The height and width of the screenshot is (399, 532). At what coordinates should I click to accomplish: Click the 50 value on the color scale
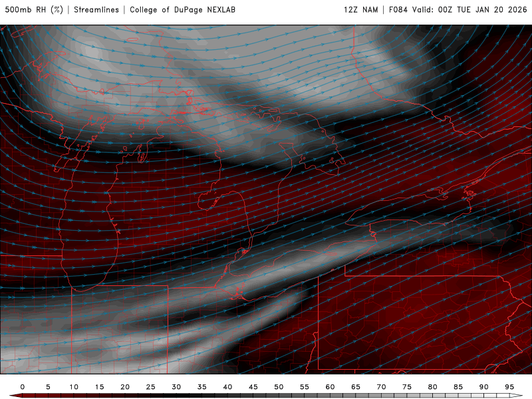click(x=279, y=387)
